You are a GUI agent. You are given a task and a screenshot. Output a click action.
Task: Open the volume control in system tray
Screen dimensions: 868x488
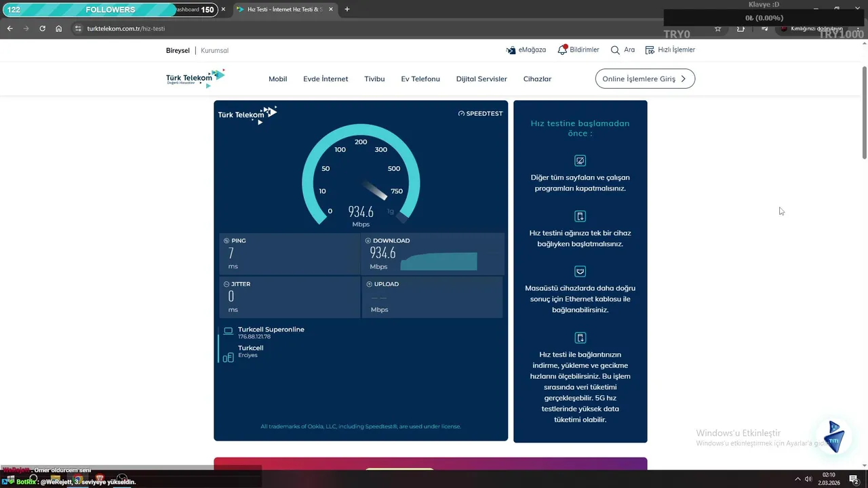click(808, 479)
